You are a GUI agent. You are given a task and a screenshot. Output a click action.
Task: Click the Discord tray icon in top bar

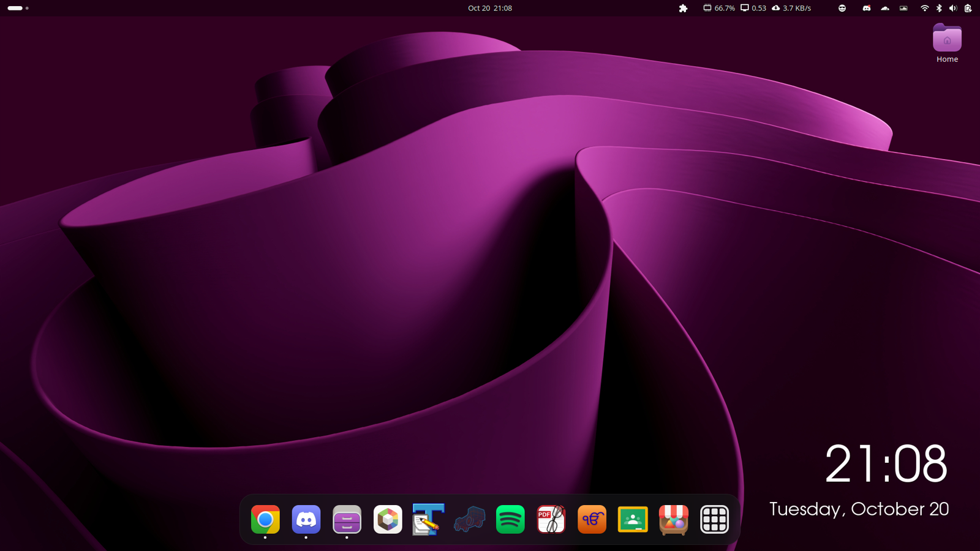[866, 8]
